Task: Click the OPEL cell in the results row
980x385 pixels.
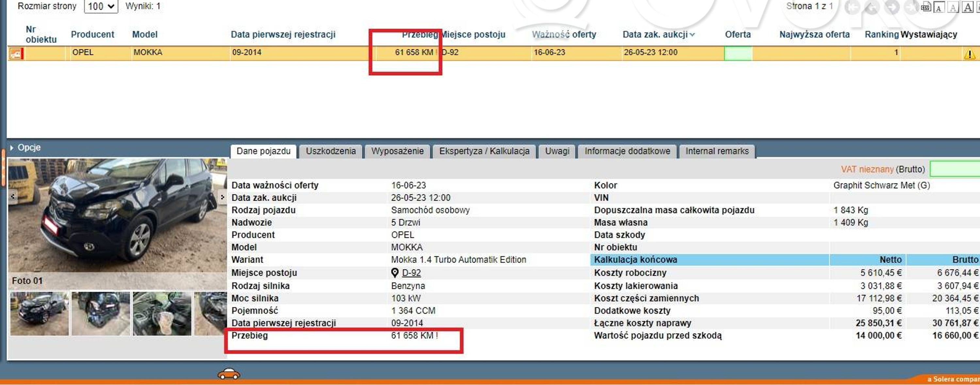Action: click(x=83, y=53)
